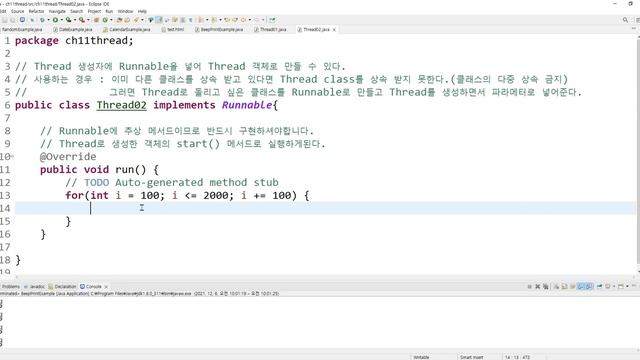Toggle Show Console on standard output change
640x360 pixels.
click(x=581, y=287)
